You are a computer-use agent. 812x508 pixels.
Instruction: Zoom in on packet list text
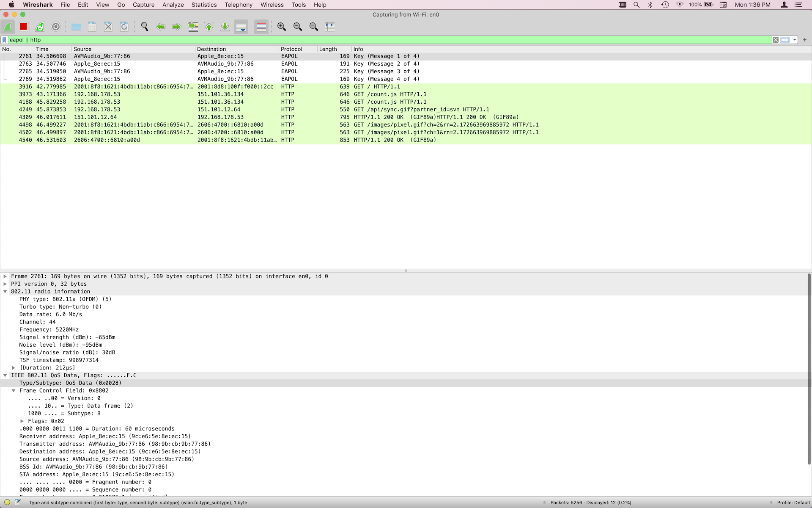click(282, 27)
